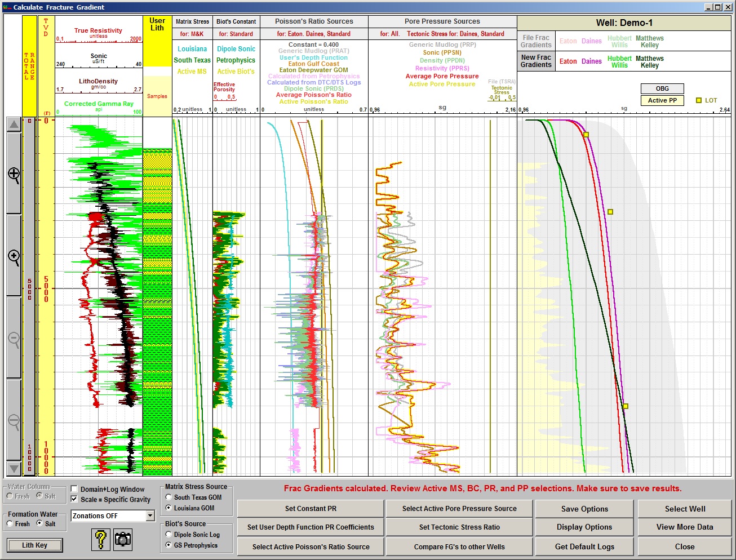The width and height of the screenshot is (736, 560).
Task: Click Select Active Pore Pressure Source
Action: (x=459, y=508)
